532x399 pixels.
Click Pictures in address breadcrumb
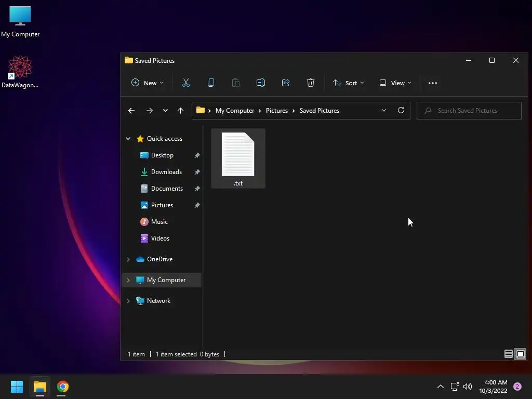tap(276, 111)
